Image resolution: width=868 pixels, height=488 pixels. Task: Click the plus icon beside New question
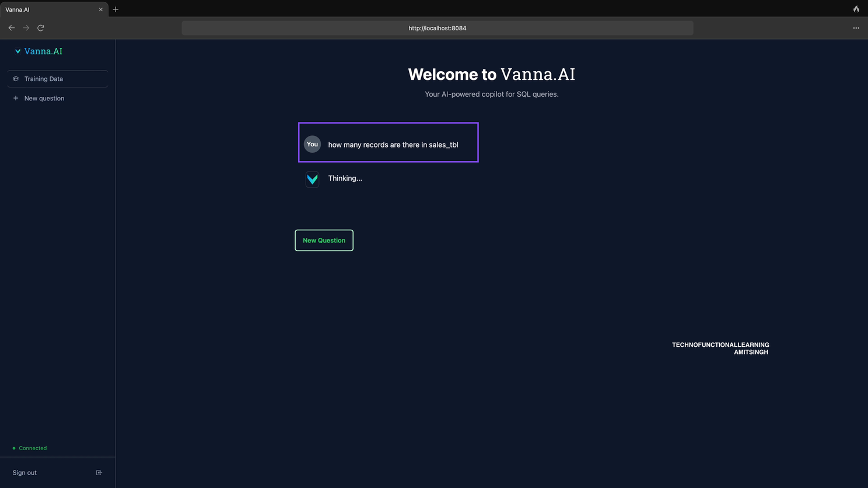pos(16,98)
